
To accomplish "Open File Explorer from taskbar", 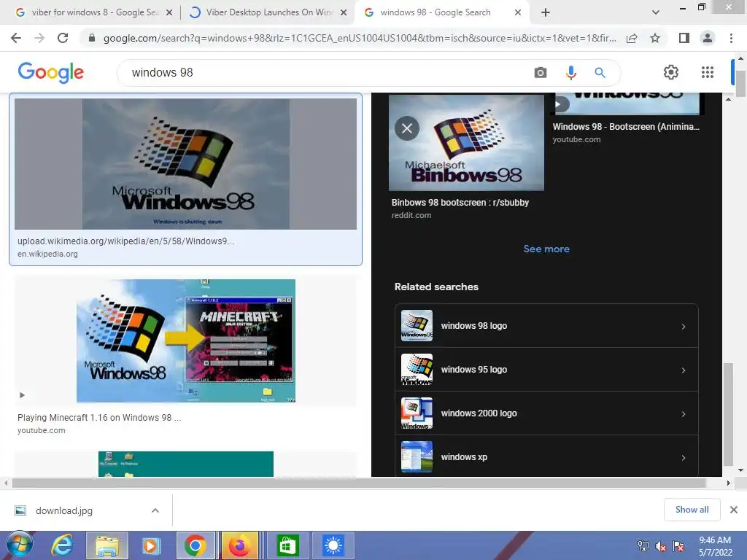I will [x=107, y=545].
